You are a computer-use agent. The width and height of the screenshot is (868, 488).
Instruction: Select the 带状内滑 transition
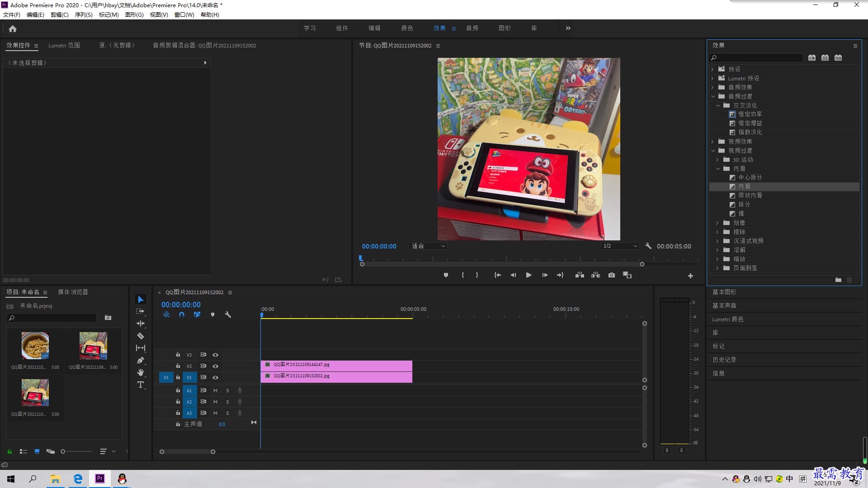tap(750, 196)
